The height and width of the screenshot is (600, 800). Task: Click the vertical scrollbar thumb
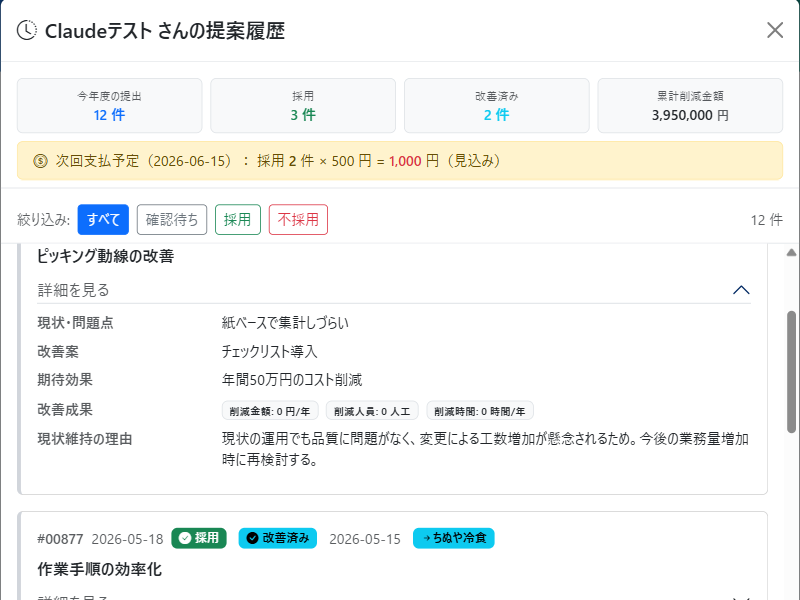[791, 372]
